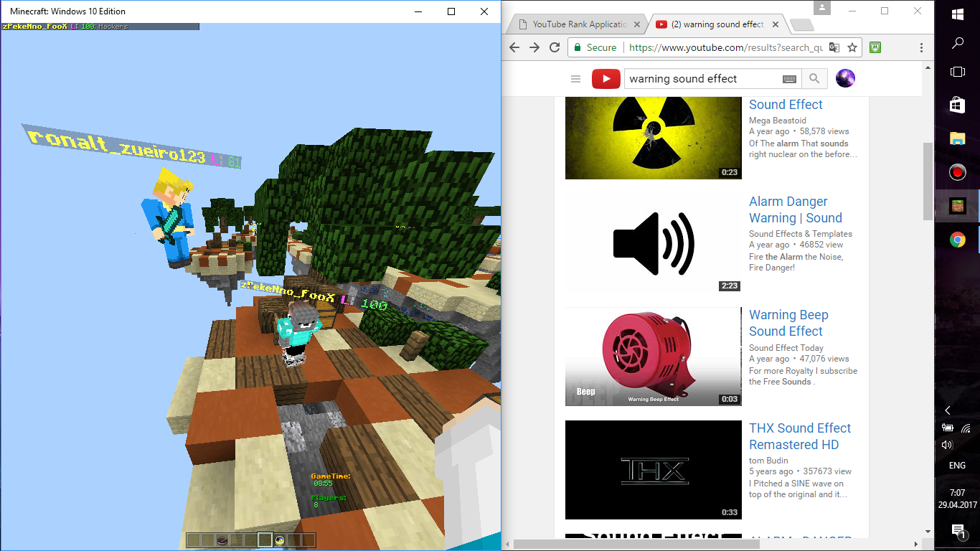Viewport: 980px width, 551px height.
Task: Open on-screen keyboard in YouTube search
Action: pos(789,79)
